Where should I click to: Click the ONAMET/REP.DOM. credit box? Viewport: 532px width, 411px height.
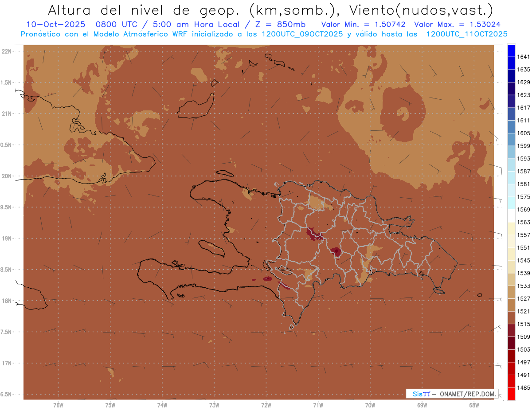(452, 394)
